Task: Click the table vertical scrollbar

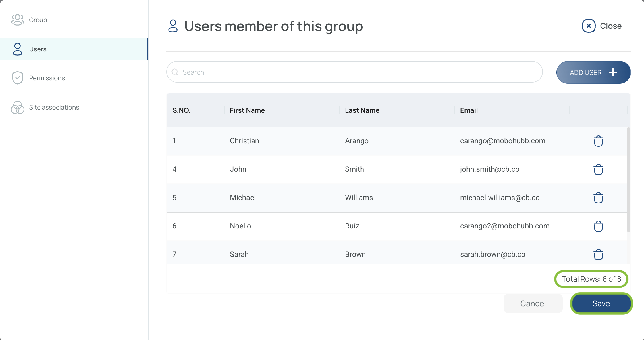Action: pos(629,180)
